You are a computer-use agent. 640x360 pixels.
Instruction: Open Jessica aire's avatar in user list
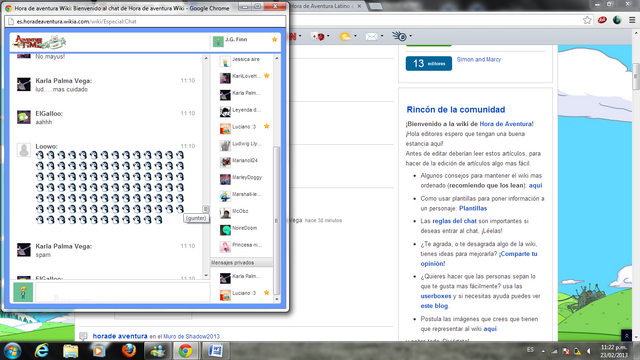click(x=225, y=61)
